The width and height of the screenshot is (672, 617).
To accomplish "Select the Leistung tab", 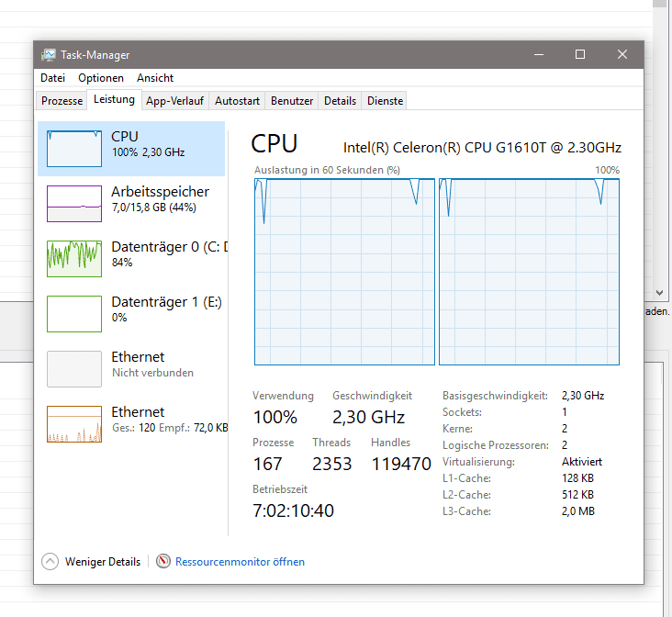I will tap(114, 99).
